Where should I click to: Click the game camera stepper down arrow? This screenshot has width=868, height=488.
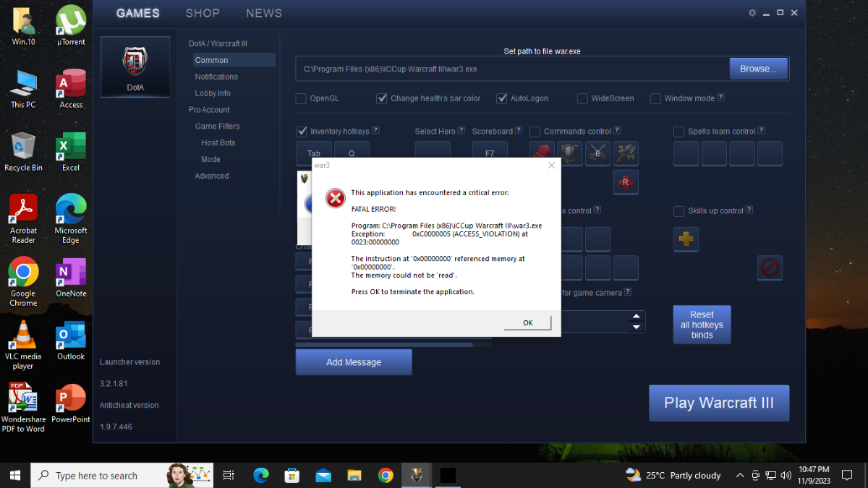click(636, 327)
